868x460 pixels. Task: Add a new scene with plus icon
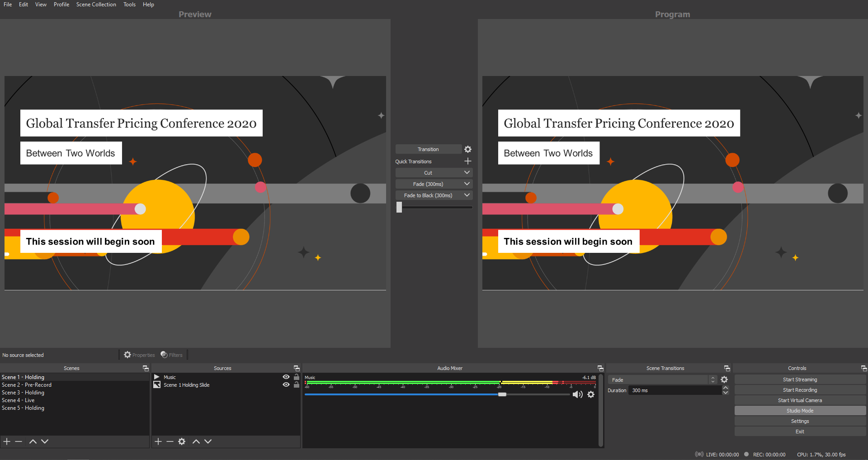7,441
